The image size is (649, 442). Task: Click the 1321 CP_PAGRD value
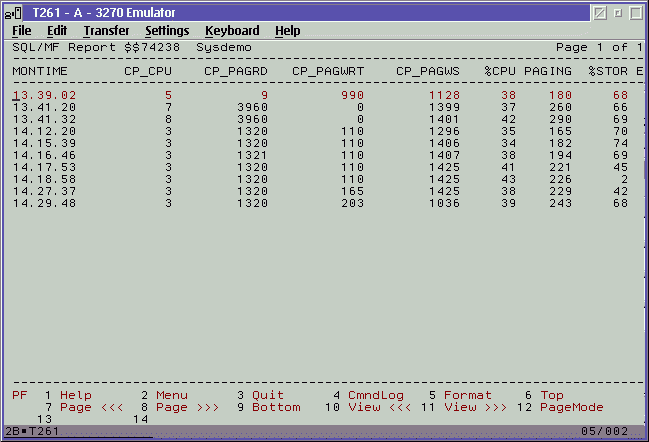252,155
